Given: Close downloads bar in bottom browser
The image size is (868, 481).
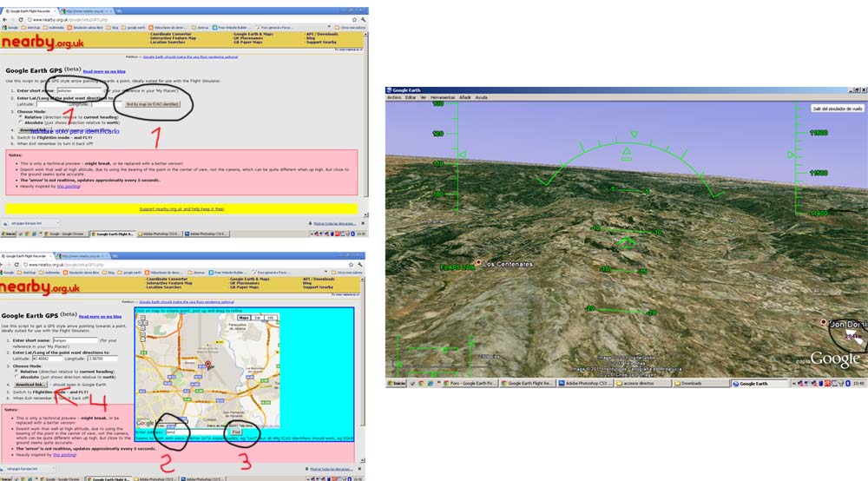Looking at the screenshot, I should [358, 469].
